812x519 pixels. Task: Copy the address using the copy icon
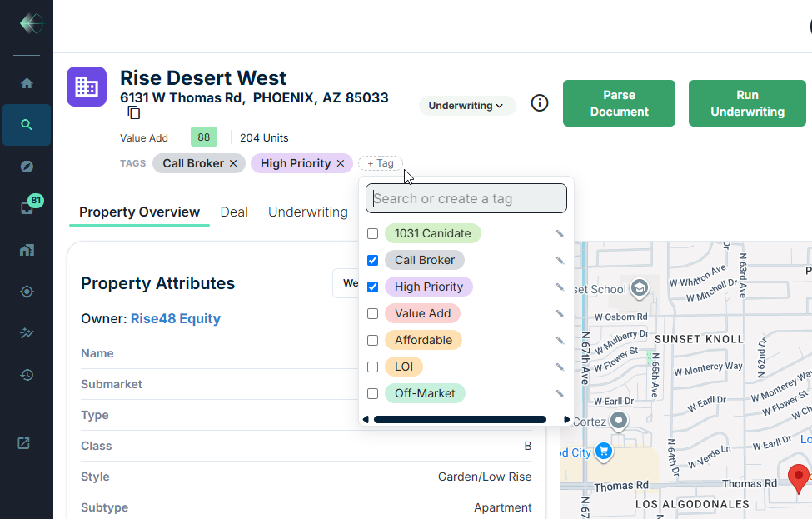(x=134, y=112)
